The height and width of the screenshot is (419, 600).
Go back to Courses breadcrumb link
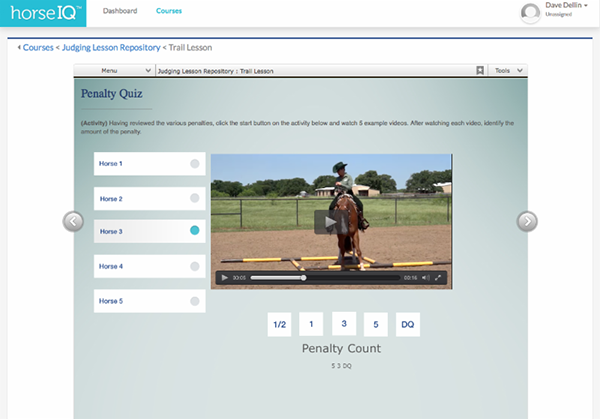[38, 47]
